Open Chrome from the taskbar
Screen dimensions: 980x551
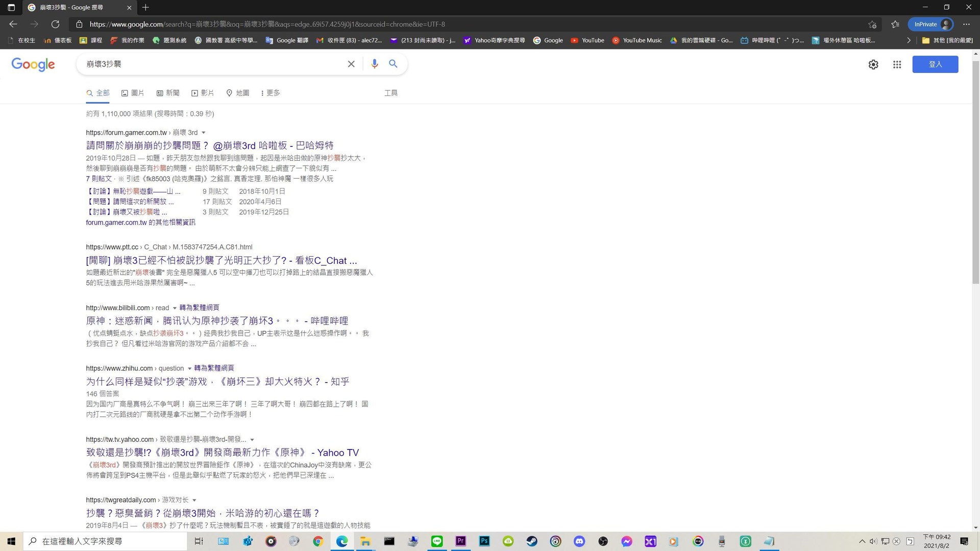(x=318, y=541)
